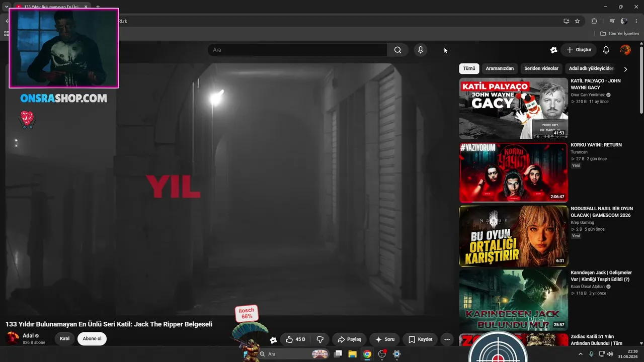Open Chrome media controls icon

point(612,21)
